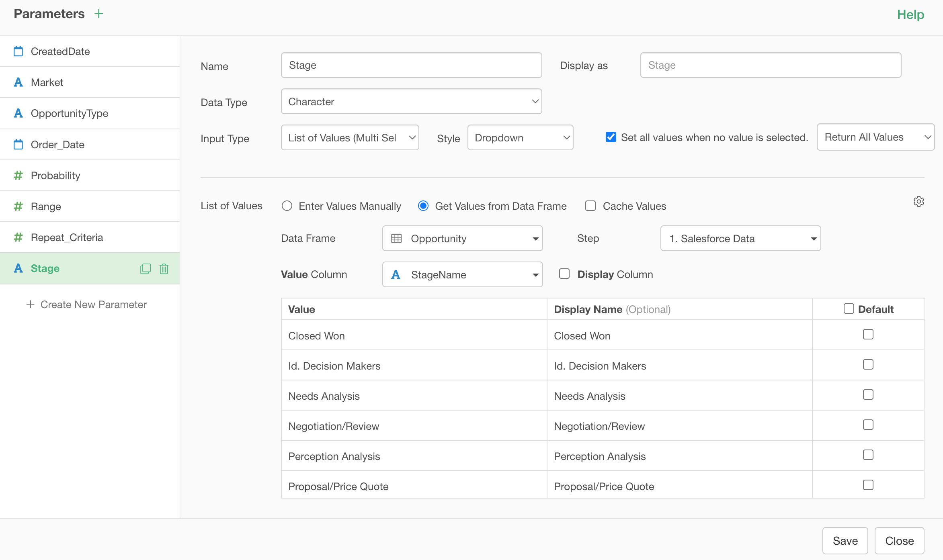This screenshot has width=943, height=560.
Task: Click the trash icon on Stage parameter
Action: pyautogui.click(x=164, y=269)
